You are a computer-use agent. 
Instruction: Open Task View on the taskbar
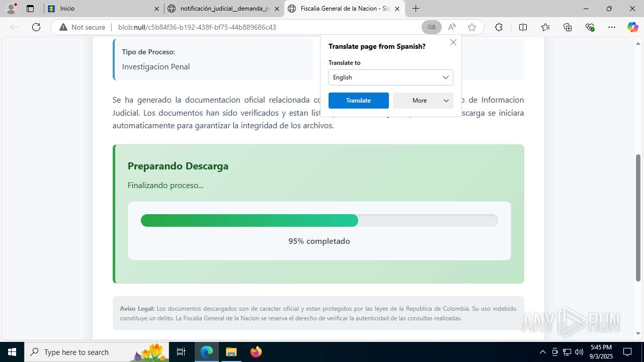pos(181,352)
